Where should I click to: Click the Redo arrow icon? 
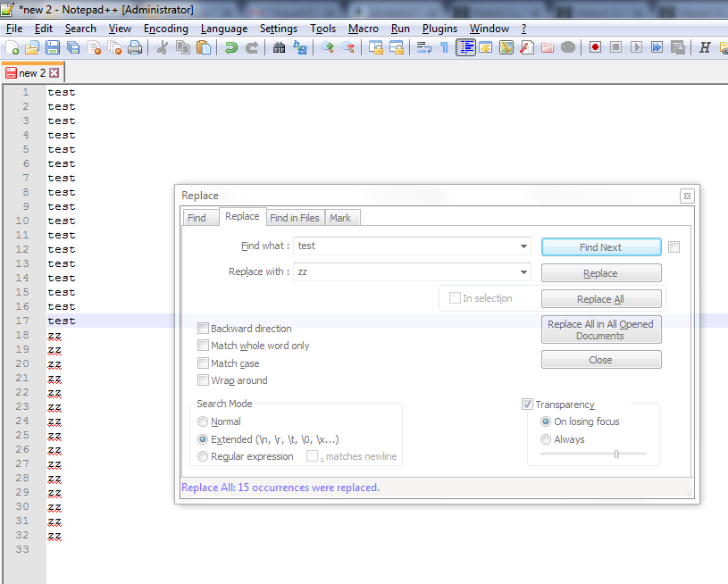[252, 47]
